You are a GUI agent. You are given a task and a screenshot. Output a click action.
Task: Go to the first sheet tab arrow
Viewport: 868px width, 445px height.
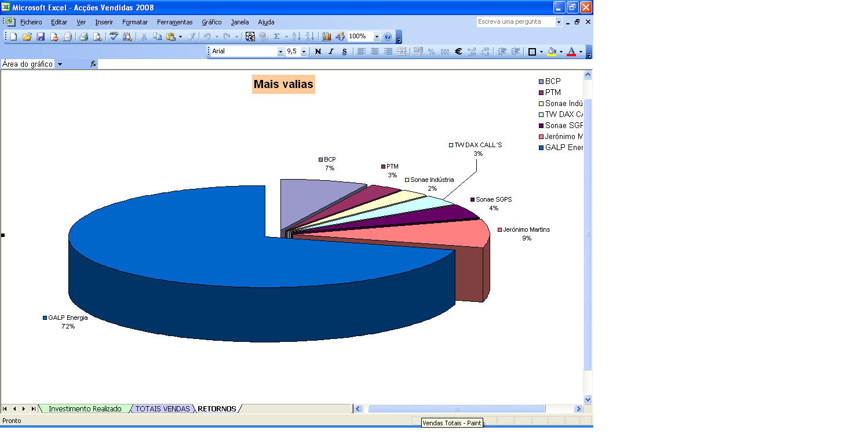5,408
